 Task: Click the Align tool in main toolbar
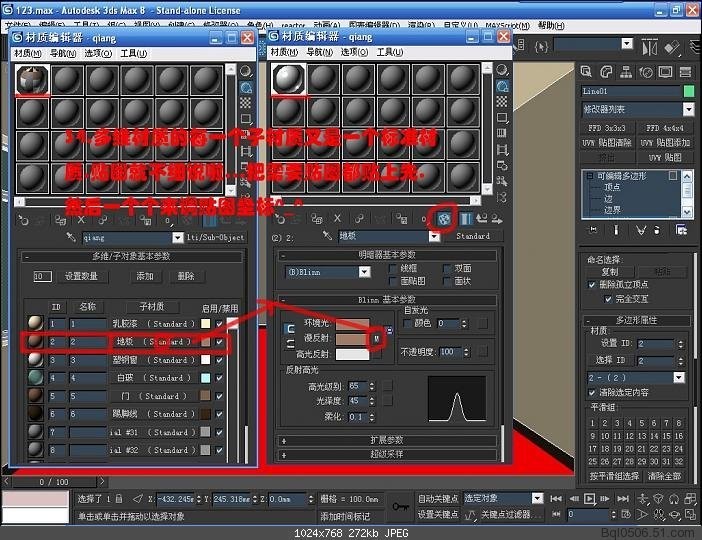672,47
